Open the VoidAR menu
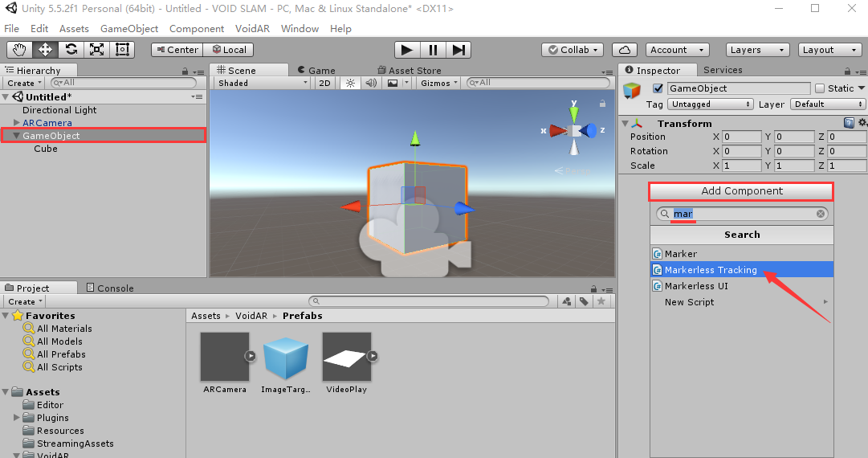This screenshot has height=458, width=868. pyautogui.click(x=252, y=29)
